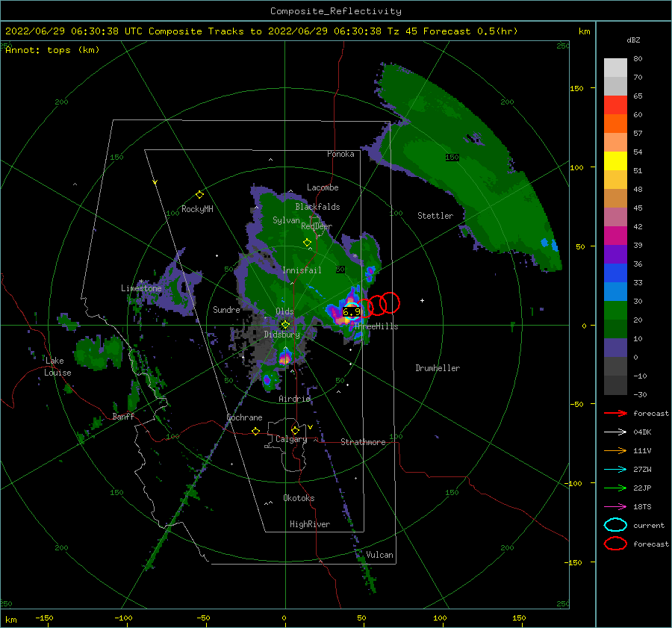The image size is (672, 628).
Task: Click the green 22JP track arrow
Action: 615,488
